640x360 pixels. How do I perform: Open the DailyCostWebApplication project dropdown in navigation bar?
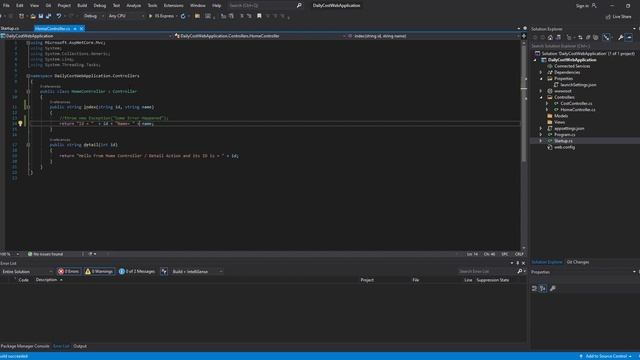pyautogui.click(x=86, y=36)
